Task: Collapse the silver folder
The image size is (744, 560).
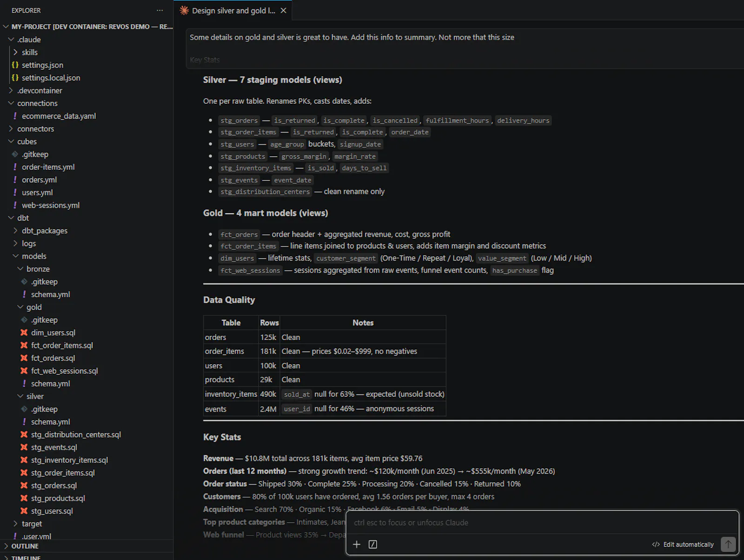Action: [x=20, y=396]
